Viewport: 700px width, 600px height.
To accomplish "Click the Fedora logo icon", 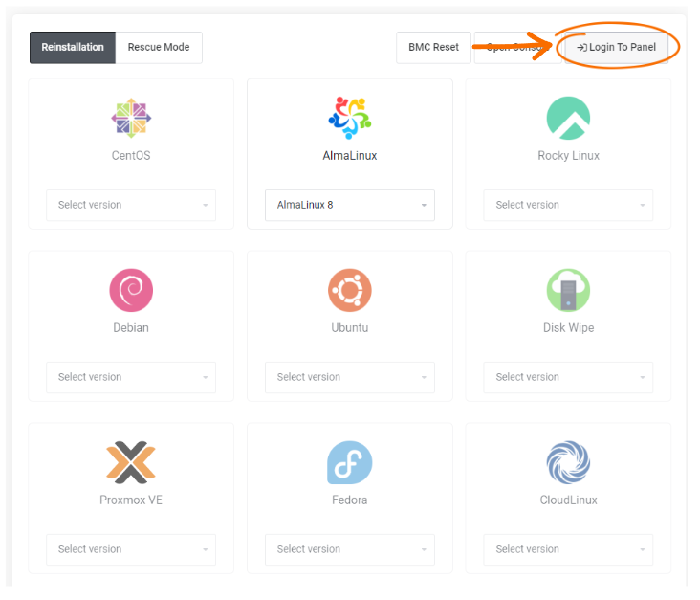I will pos(350,462).
